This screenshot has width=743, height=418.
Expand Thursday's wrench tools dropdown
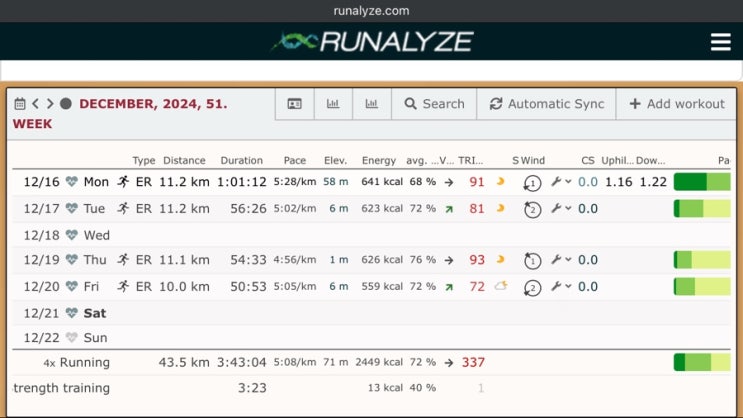(561, 260)
